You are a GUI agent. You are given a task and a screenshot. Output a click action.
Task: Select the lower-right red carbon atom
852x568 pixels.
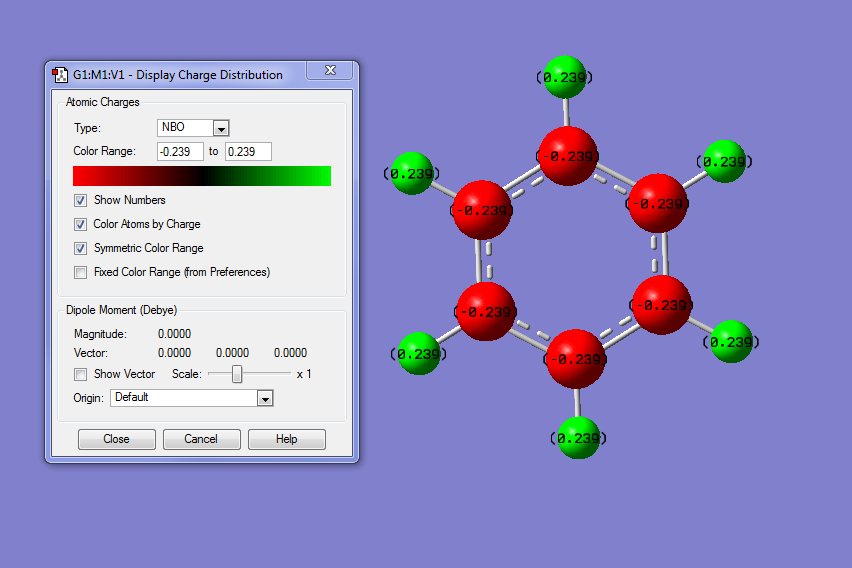[x=662, y=305]
